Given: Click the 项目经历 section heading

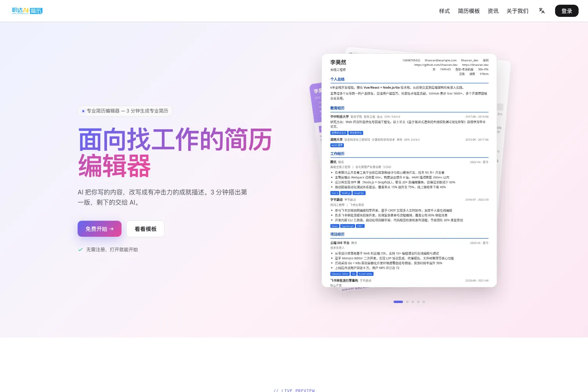Looking at the screenshot, I should tap(337, 234).
